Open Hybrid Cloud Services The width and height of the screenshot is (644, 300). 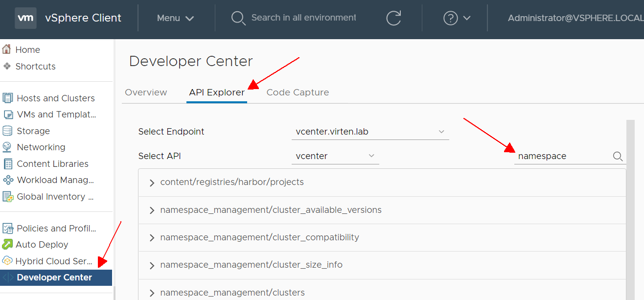(x=54, y=261)
